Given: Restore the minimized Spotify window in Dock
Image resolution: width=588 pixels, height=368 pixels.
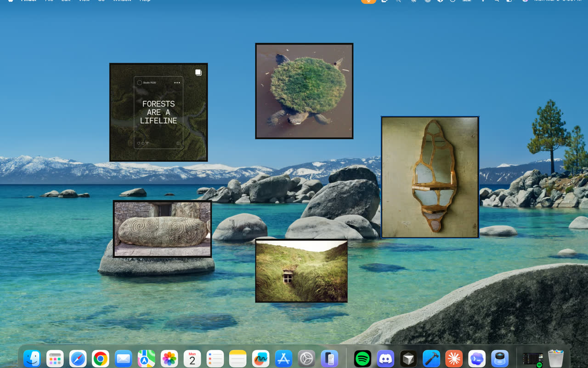Looking at the screenshot, I should pyautogui.click(x=533, y=359).
